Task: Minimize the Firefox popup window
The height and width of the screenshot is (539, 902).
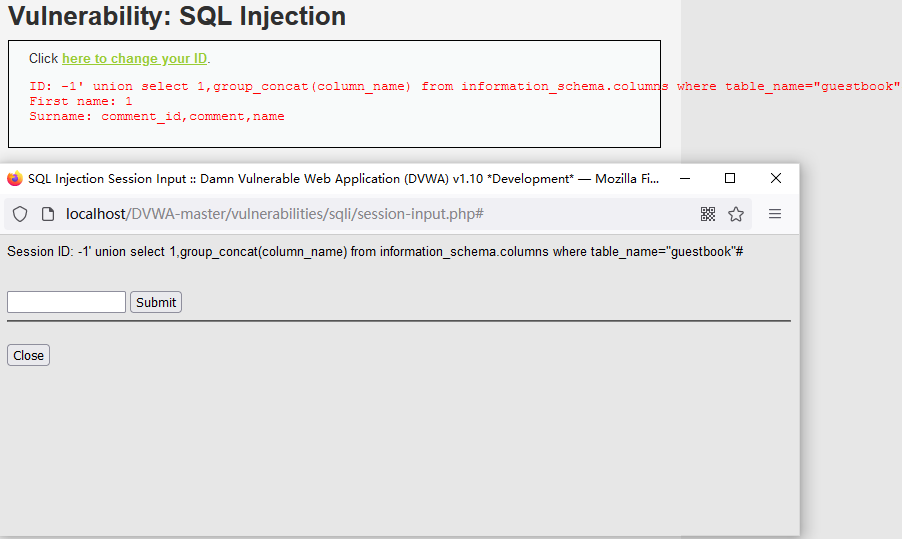Action: [685, 178]
